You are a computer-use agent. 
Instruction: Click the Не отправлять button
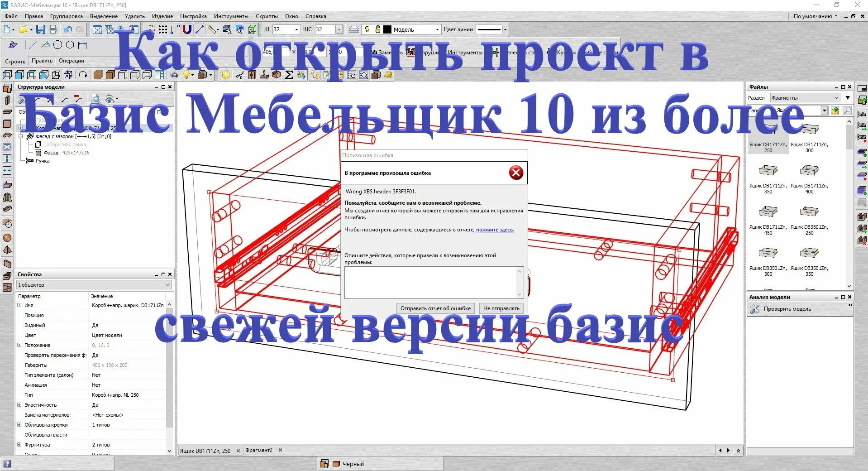pos(501,308)
